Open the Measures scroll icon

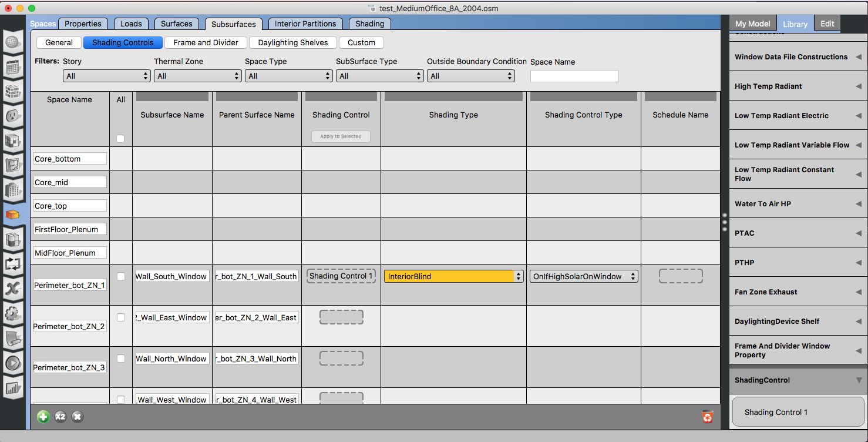point(13,339)
